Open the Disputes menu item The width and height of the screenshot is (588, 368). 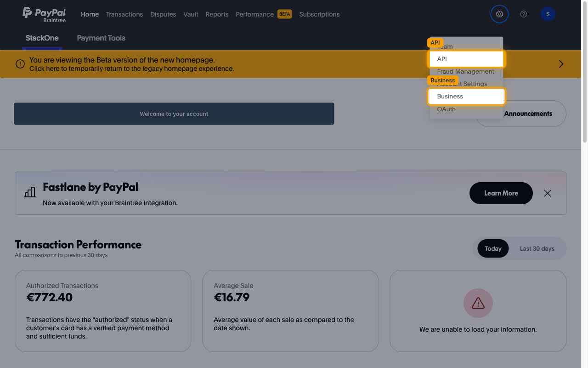[x=163, y=14]
